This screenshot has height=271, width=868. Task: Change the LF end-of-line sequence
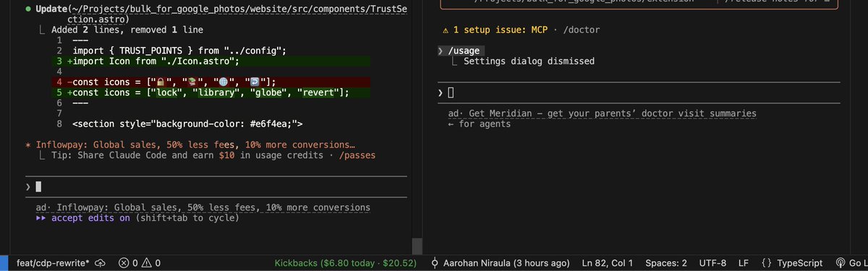(743, 263)
